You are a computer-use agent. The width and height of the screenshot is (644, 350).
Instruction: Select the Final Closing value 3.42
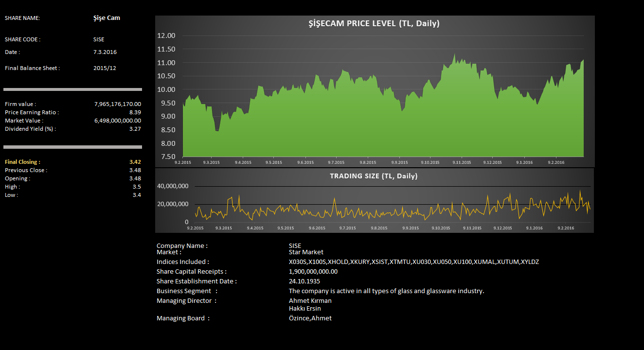coord(135,162)
